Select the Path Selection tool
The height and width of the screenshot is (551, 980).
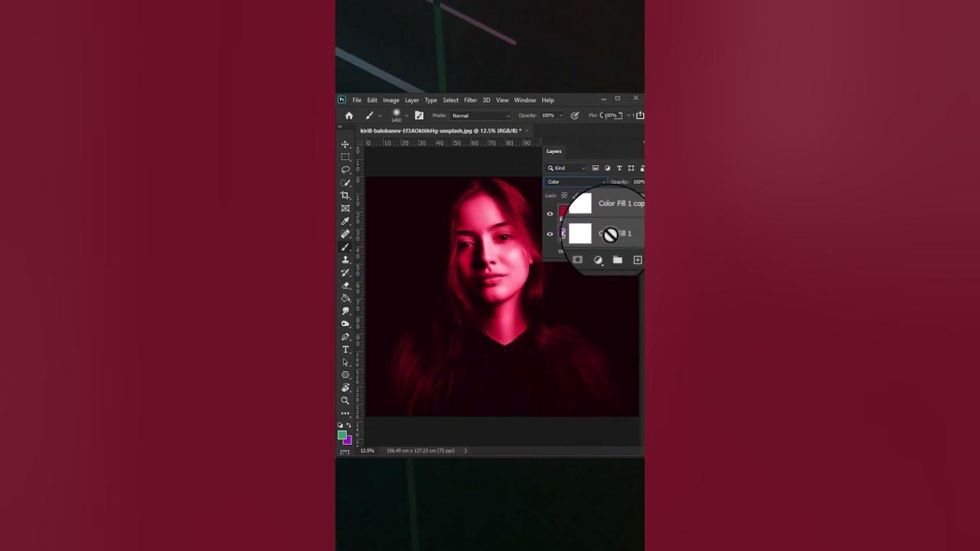345,363
